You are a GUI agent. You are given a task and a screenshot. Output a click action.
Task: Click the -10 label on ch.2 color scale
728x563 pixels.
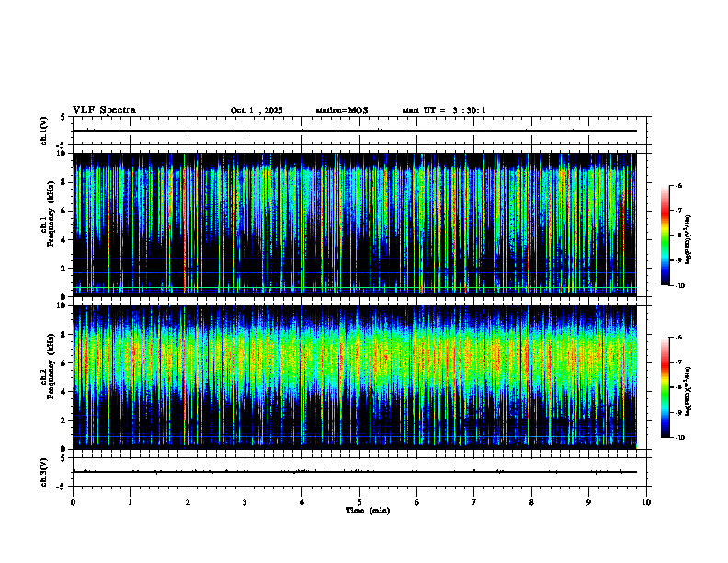(680, 438)
